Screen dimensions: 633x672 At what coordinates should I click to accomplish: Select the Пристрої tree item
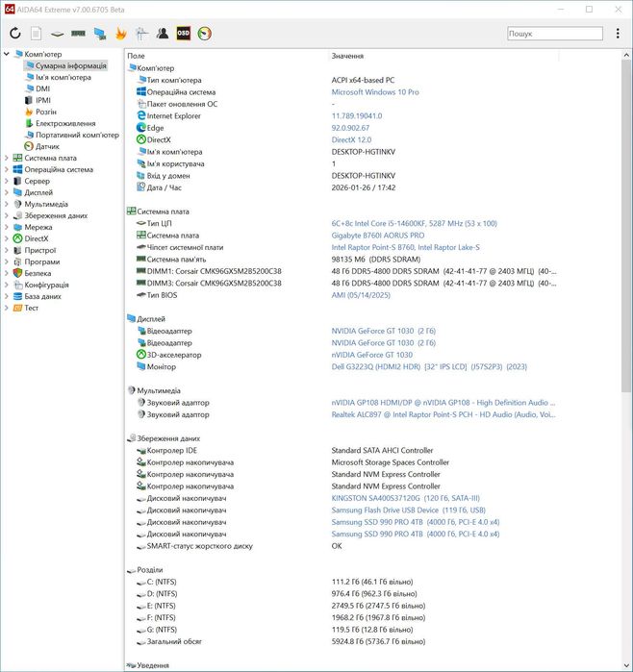[x=35, y=250]
